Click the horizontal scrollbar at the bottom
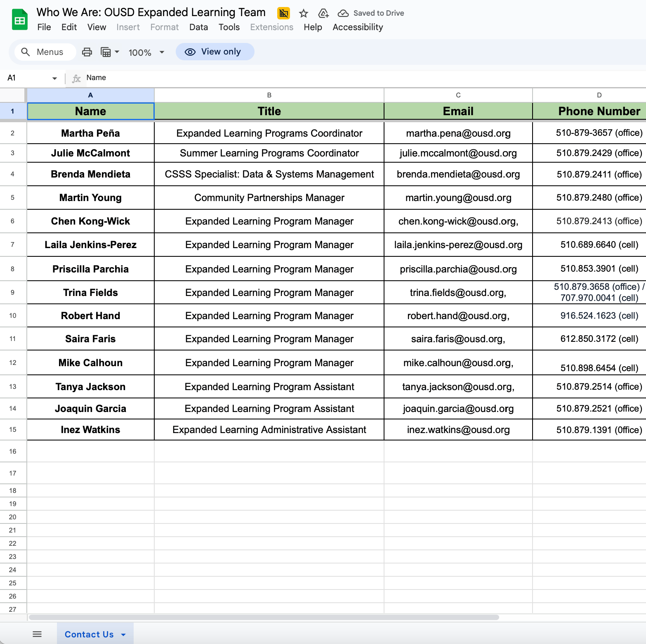The image size is (646, 644). [x=264, y=618]
